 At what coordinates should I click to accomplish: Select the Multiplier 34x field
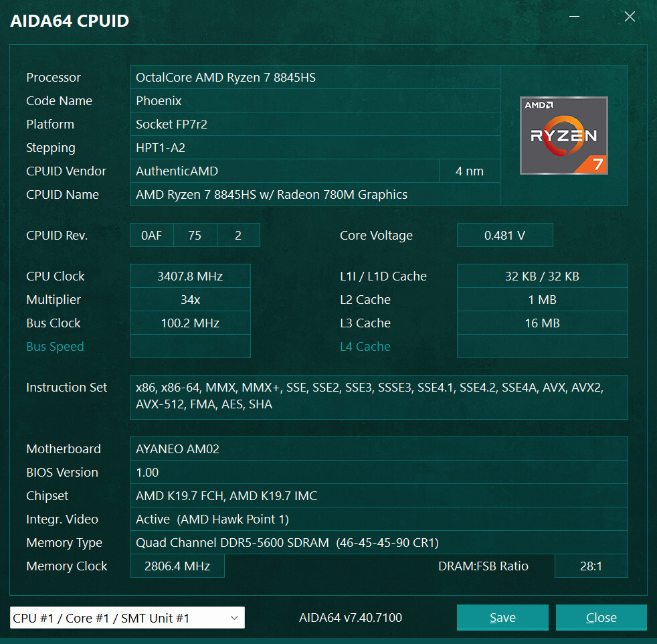pos(190,300)
